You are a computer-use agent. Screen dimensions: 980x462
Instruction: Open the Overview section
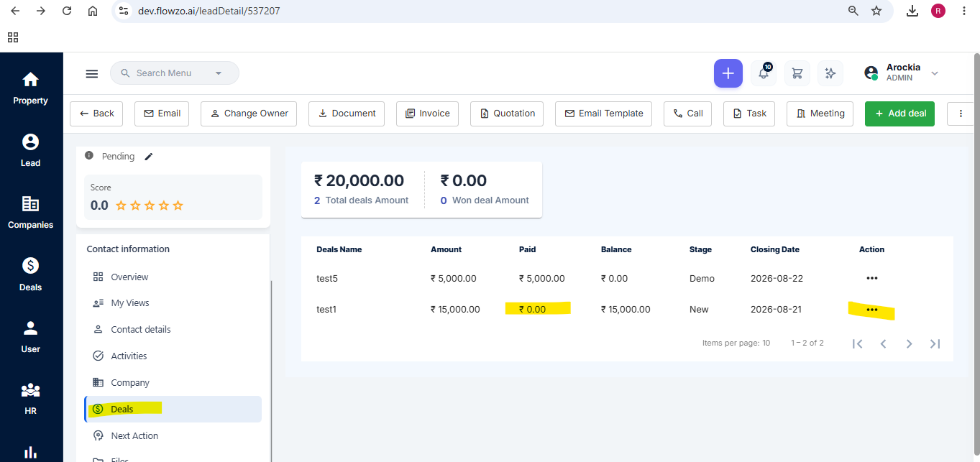(129, 277)
